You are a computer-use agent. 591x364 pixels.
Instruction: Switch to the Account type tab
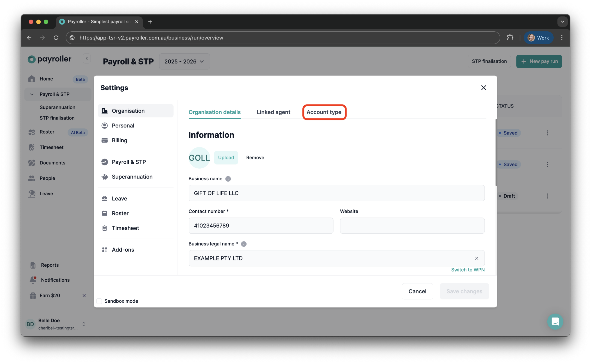click(x=324, y=112)
